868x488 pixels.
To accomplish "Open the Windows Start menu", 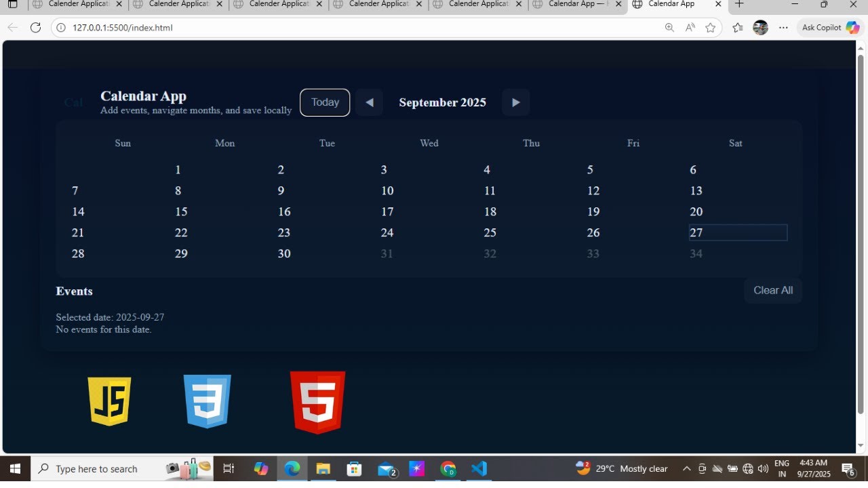I will (x=14, y=468).
